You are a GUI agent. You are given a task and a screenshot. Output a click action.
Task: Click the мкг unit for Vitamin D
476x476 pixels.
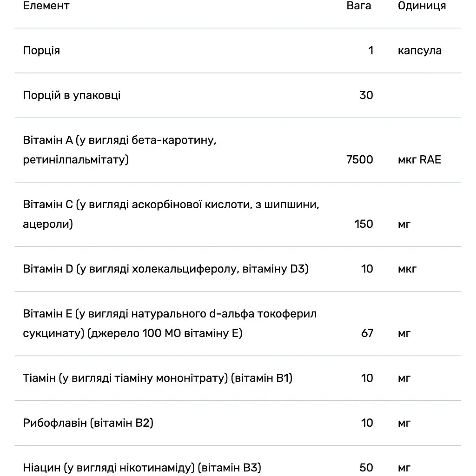point(407,269)
